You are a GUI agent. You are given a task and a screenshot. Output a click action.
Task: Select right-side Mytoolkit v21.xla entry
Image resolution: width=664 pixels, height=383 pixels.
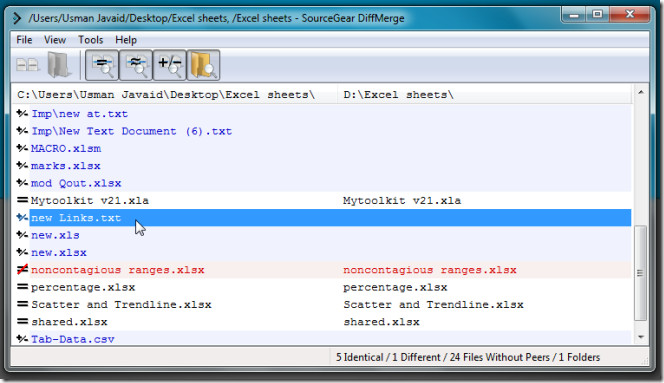pos(402,201)
